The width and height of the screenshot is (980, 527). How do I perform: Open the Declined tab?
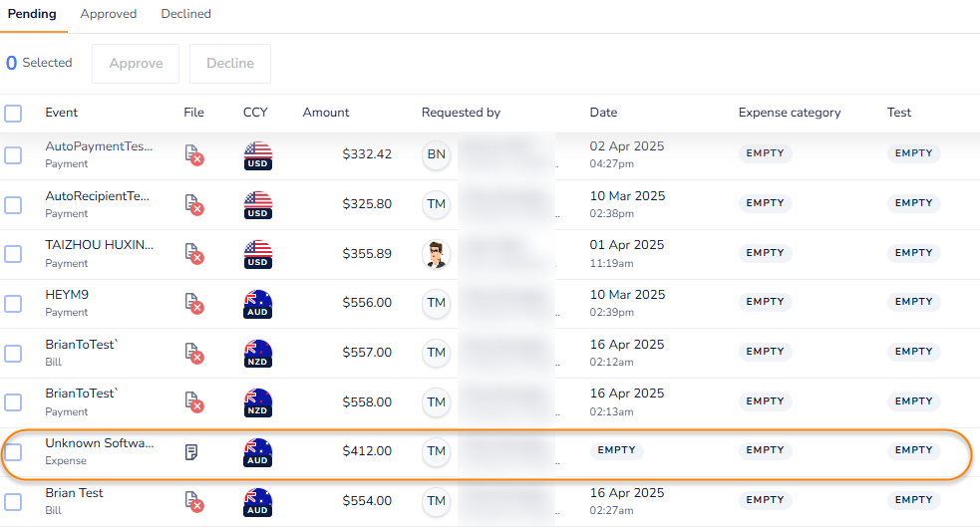(x=185, y=14)
